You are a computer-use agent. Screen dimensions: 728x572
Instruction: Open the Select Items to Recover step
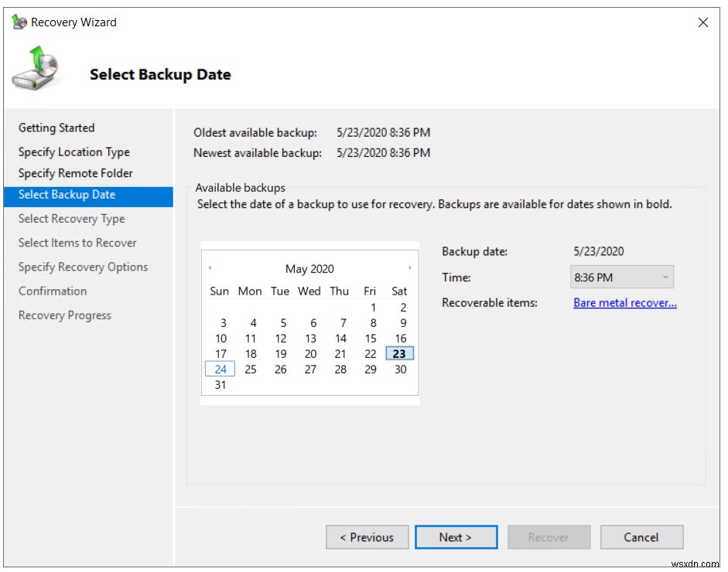(78, 242)
